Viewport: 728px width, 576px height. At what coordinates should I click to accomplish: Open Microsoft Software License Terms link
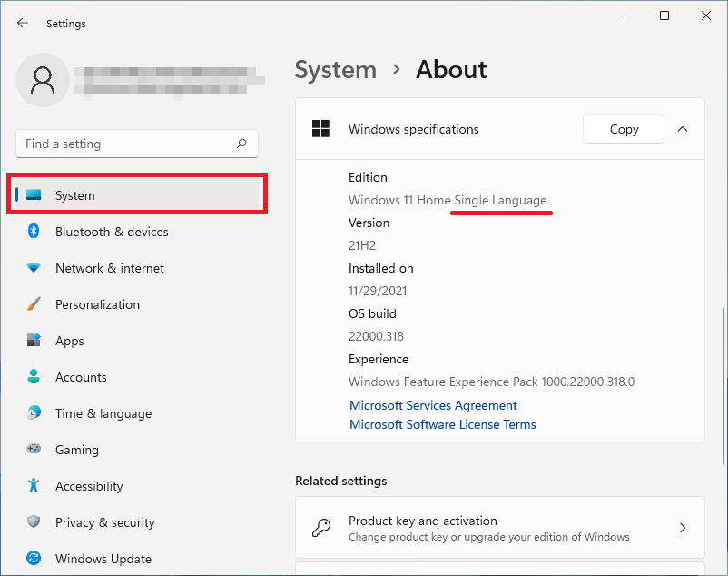tap(442, 424)
